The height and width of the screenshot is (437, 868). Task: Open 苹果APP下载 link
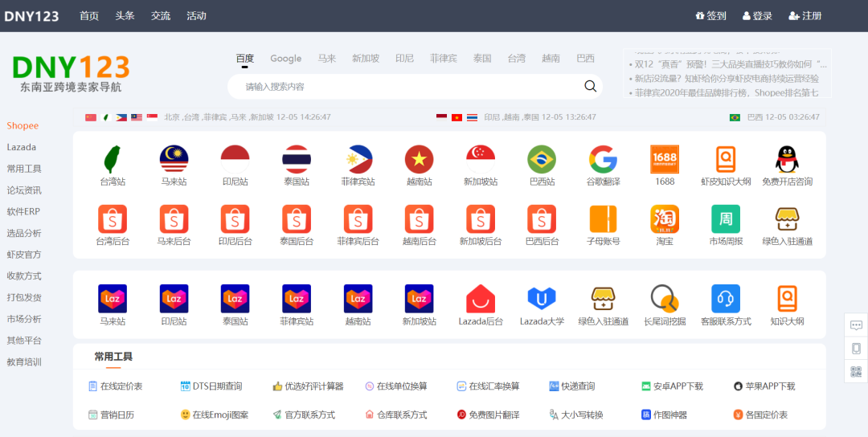(764, 386)
